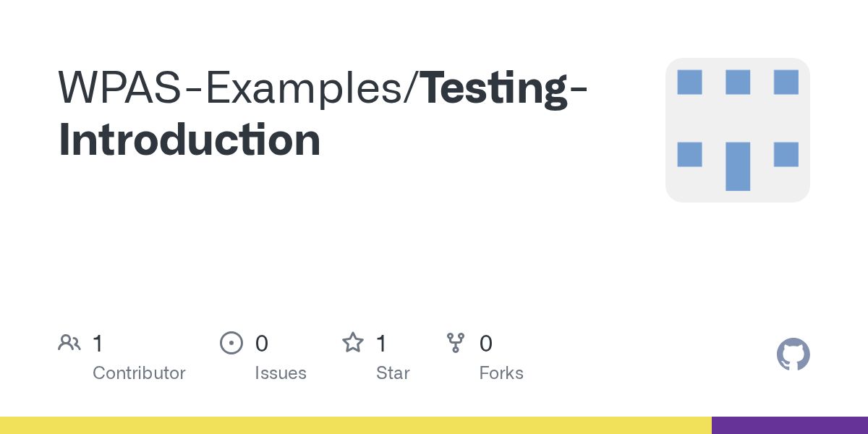The image size is (868, 434).
Task: Click the blue identicon avatar image
Action: click(x=737, y=130)
